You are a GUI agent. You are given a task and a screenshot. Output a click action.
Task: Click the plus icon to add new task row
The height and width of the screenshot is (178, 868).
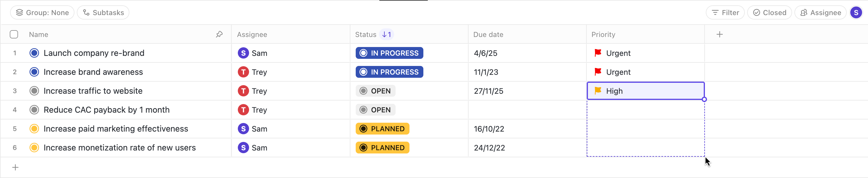15,168
